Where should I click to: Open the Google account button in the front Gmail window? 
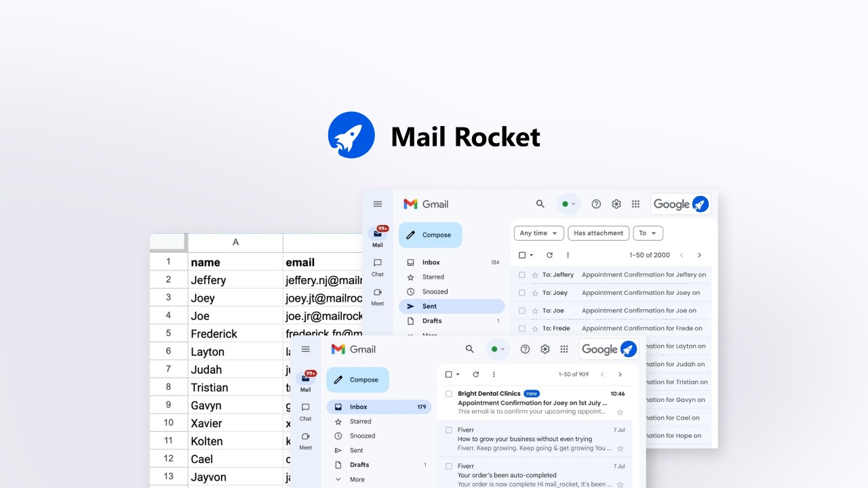[x=609, y=349]
